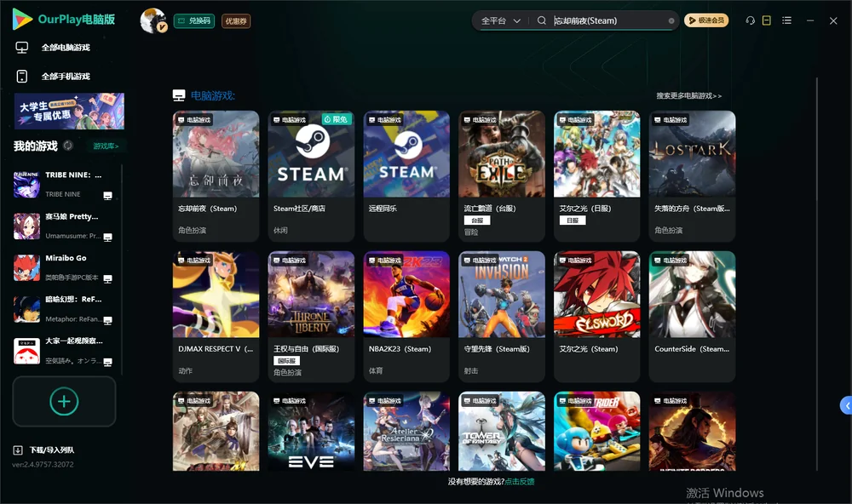This screenshot has height=504, width=852.
Task: Open the DJMAX RESPECT V card
Action: tap(216, 317)
